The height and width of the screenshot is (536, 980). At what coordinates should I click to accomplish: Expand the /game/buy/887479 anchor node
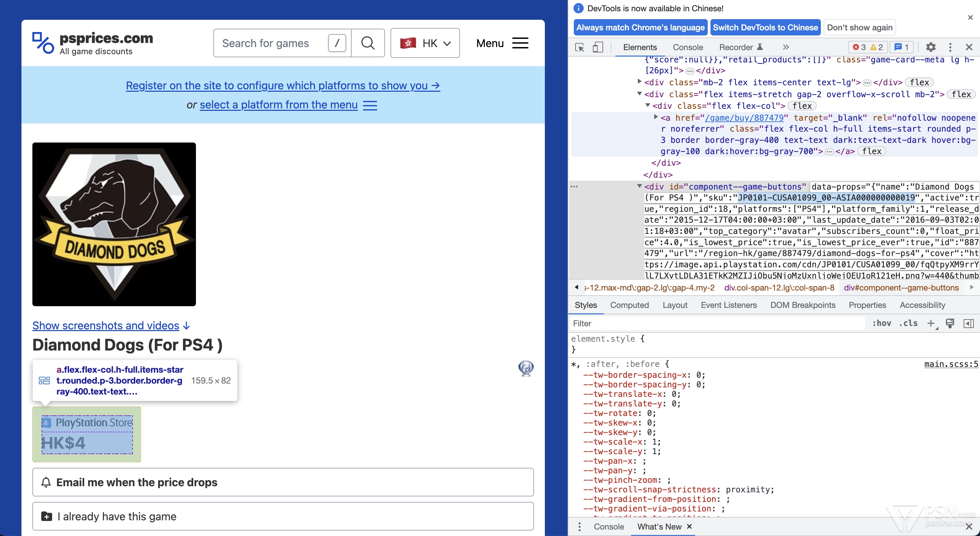[x=656, y=117]
